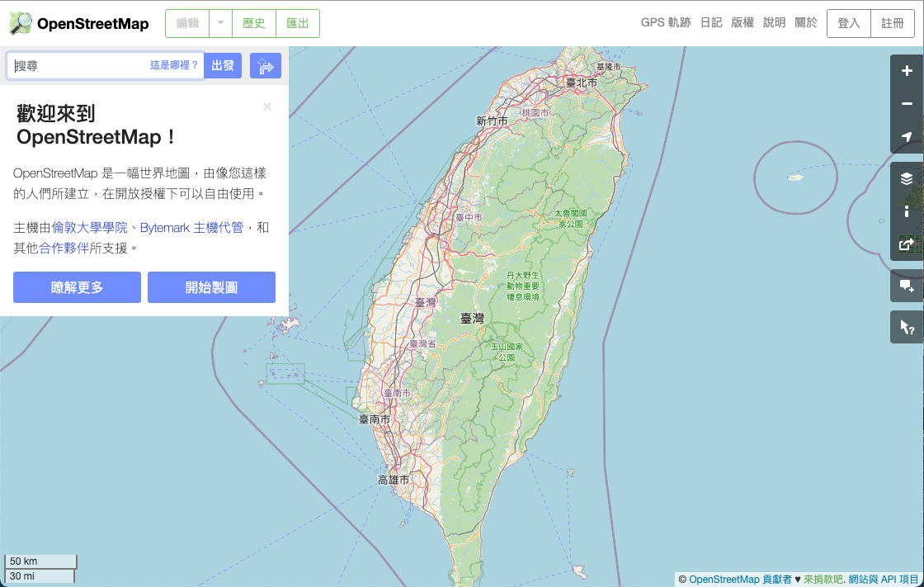Open the 網站與 API 項目 terms link
The height and width of the screenshot is (587, 924).
point(884,580)
